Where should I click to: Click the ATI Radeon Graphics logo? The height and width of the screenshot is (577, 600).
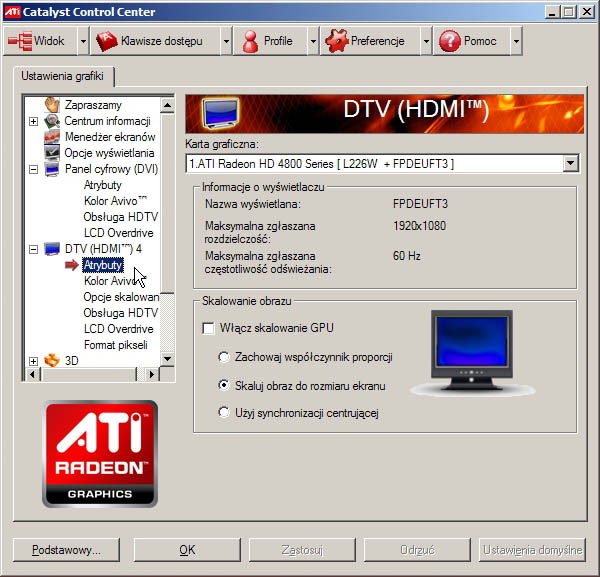[x=100, y=454]
